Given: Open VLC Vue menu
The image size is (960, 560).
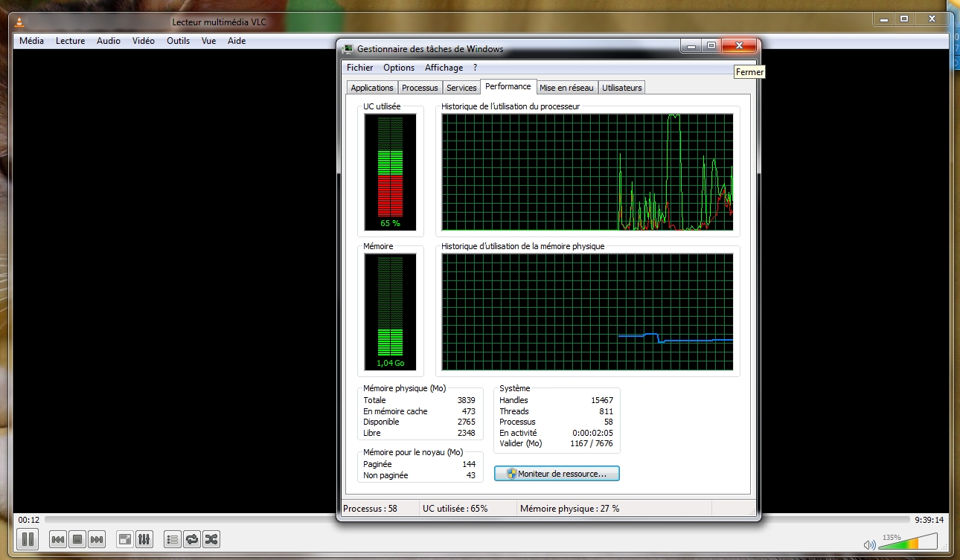Looking at the screenshot, I should [208, 41].
